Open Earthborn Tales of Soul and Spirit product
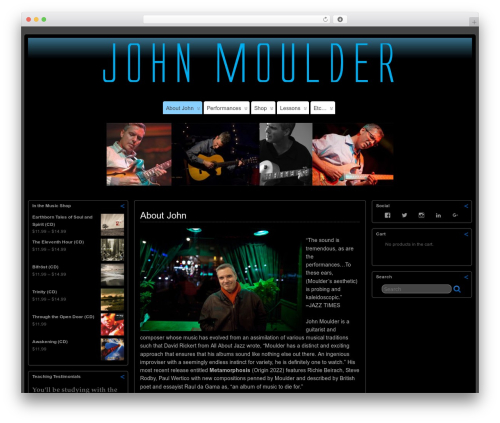The height and width of the screenshot is (423, 500). click(62, 221)
